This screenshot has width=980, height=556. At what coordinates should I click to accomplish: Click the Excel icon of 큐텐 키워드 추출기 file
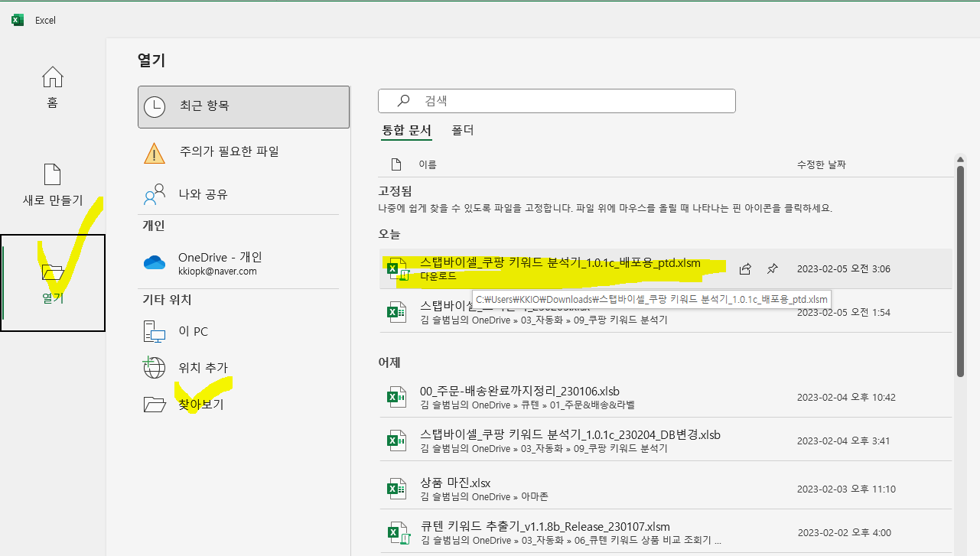[397, 533]
